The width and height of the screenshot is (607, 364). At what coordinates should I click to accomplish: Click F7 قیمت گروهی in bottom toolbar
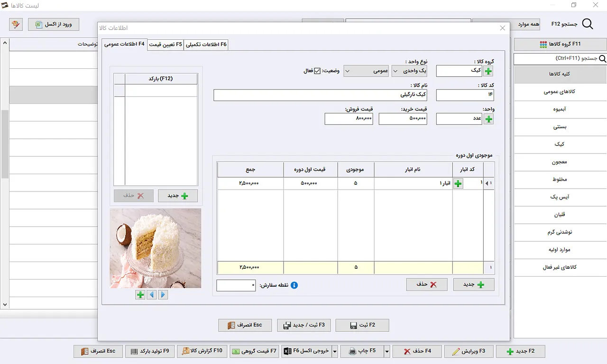255,352
